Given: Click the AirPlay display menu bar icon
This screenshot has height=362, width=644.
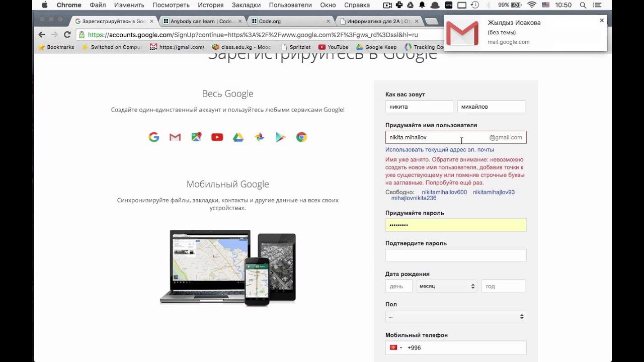Looking at the screenshot, I should 461,5.
